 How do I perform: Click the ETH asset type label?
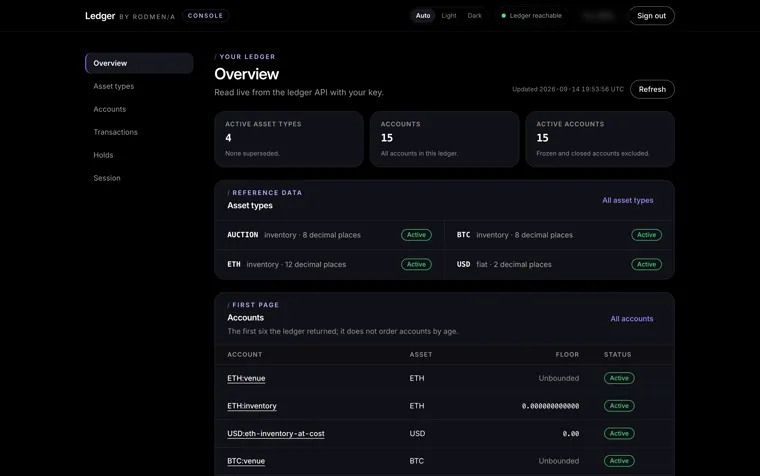pyautogui.click(x=234, y=264)
